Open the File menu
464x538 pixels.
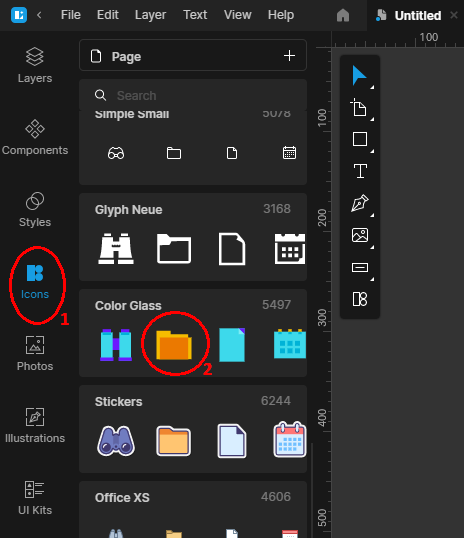click(71, 15)
